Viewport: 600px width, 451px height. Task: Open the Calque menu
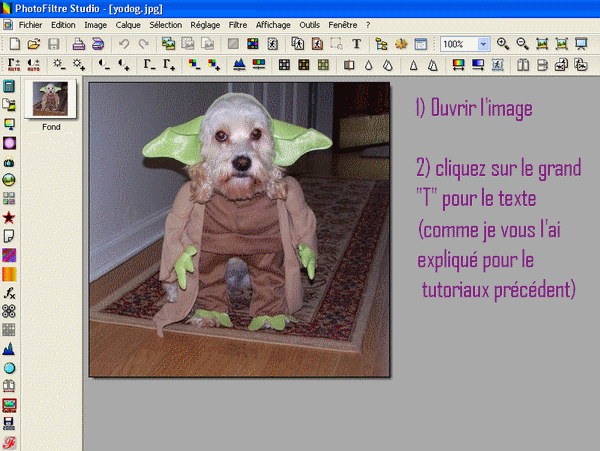pos(128,25)
